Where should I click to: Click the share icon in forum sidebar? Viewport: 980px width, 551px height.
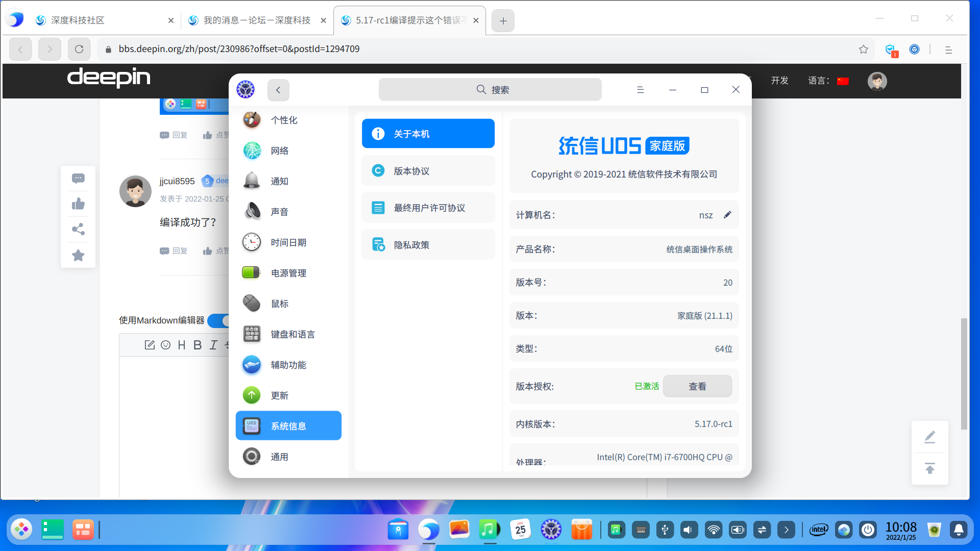(x=78, y=229)
